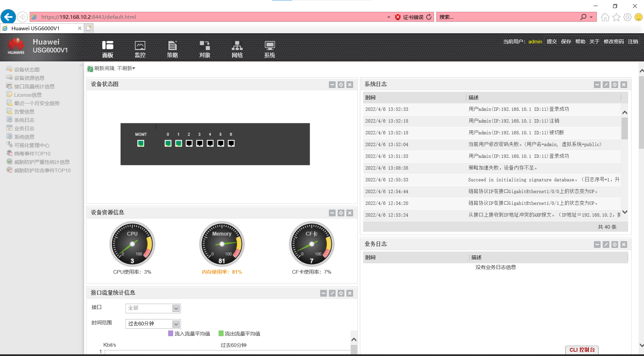Open the 网络 (Network) configuration icon

(237, 49)
